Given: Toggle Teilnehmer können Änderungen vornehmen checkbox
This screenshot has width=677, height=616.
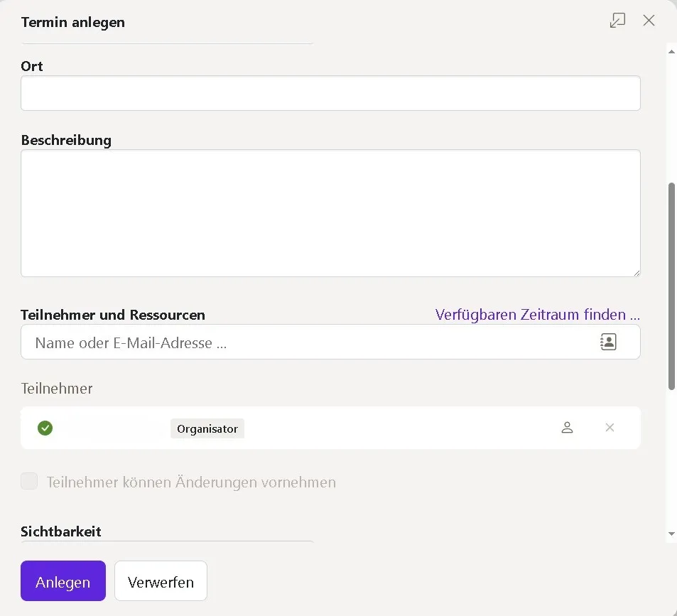Looking at the screenshot, I should coord(29,482).
